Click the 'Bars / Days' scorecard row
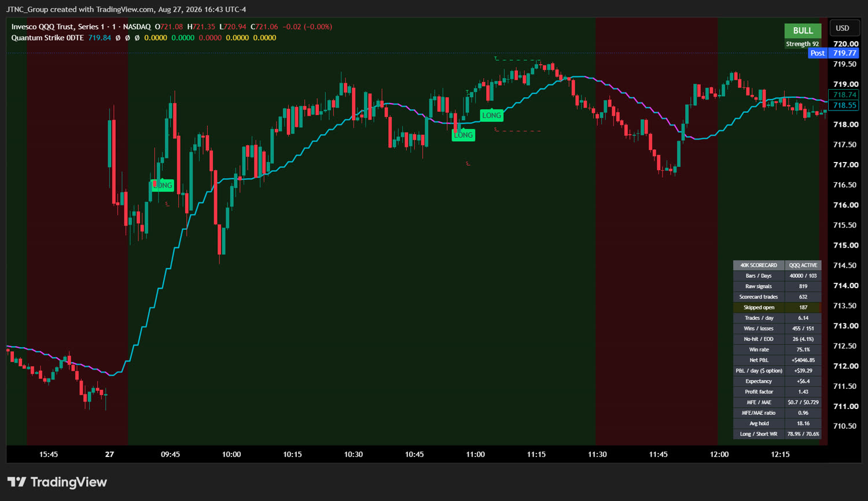 pos(777,276)
